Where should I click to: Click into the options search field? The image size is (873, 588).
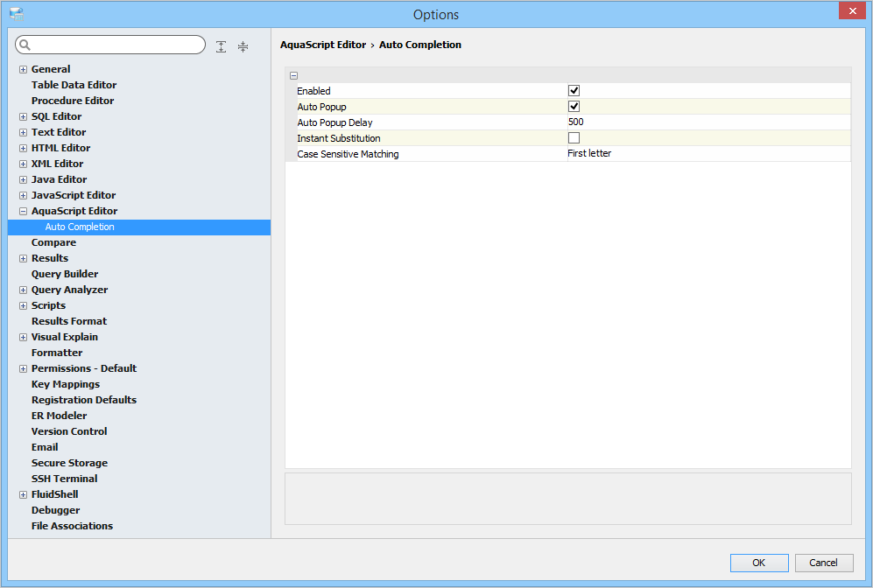110,45
